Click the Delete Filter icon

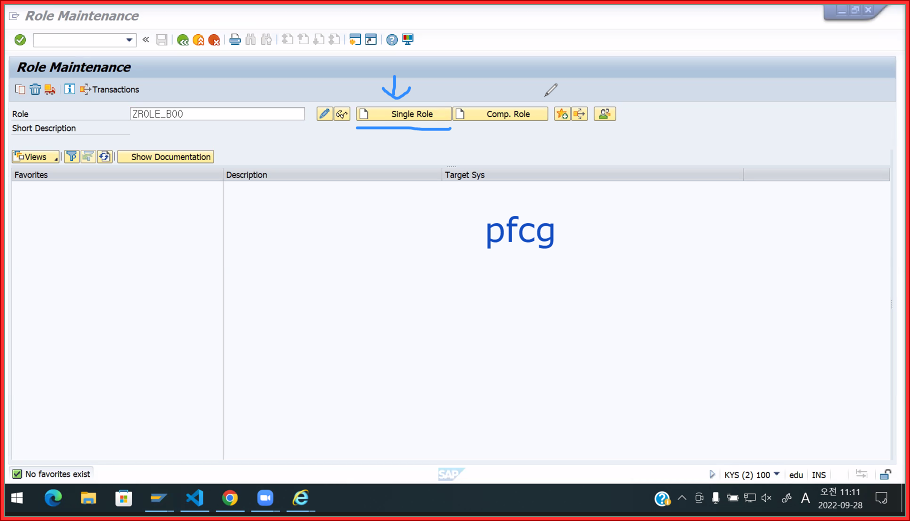pyautogui.click(x=88, y=157)
